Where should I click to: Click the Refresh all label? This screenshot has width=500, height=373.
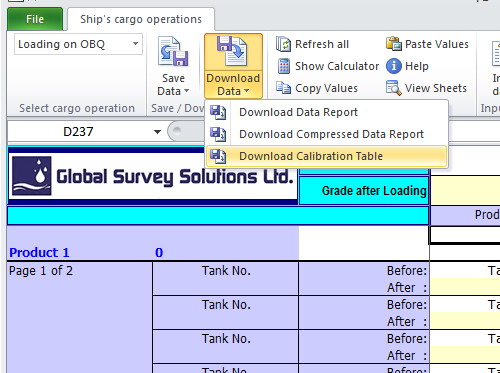[322, 44]
